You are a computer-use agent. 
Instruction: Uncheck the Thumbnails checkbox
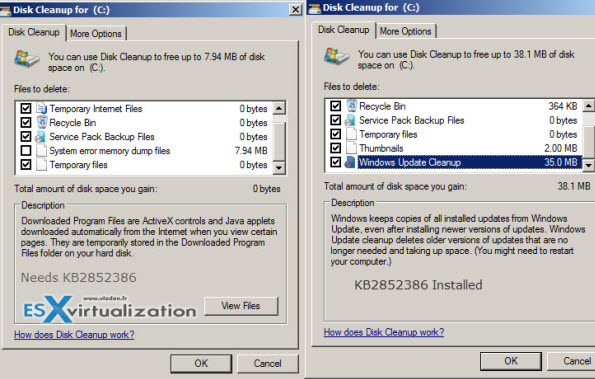point(335,148)
